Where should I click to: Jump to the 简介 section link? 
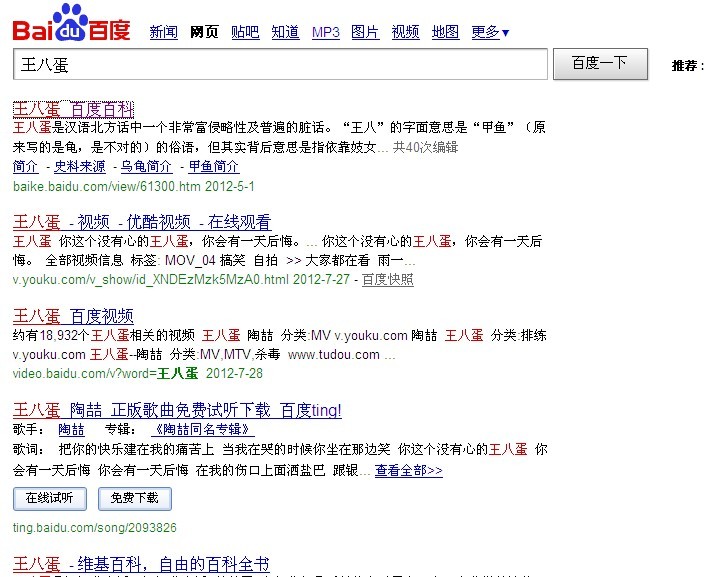click(x=26, y=167)
